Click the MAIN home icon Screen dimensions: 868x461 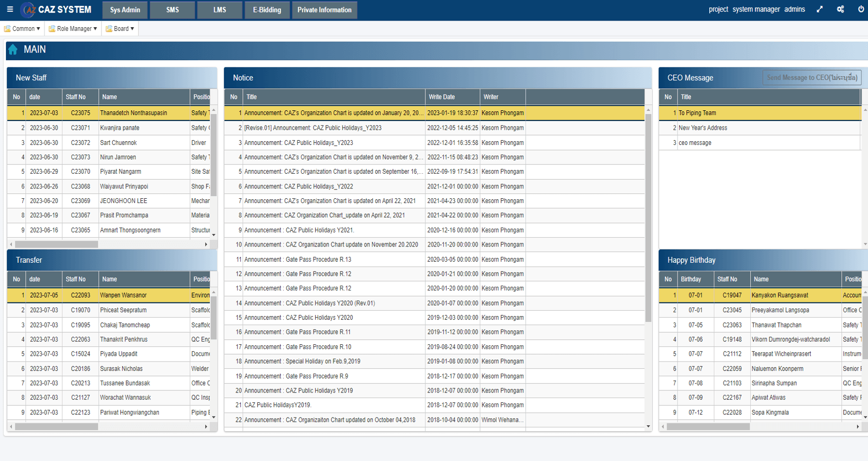(13, 49)
